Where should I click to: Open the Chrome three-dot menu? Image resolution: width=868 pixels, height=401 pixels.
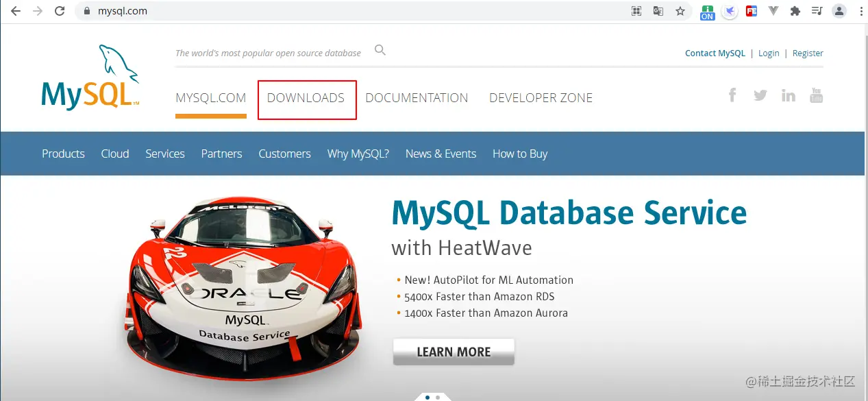click(x=860, y=11)
